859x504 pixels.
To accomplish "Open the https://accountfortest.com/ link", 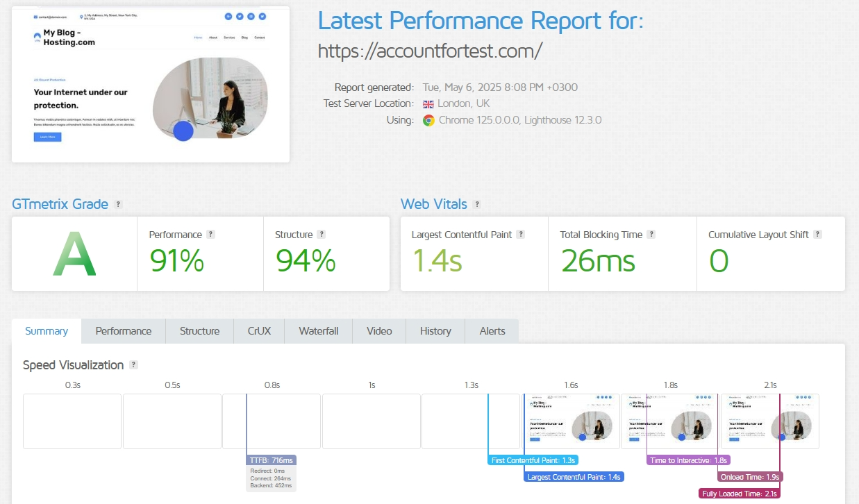I will click(430, 51).
